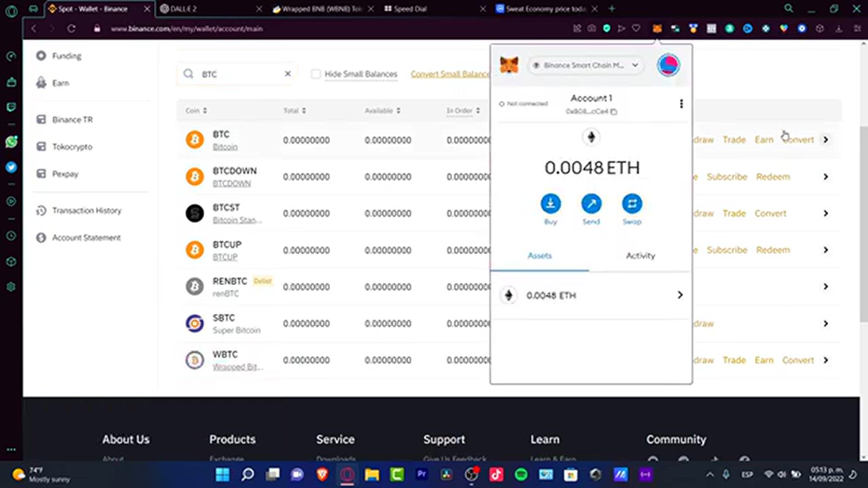Expand the BTCUP row chevron
Screen dimensions: 868x488
[826, 250]
